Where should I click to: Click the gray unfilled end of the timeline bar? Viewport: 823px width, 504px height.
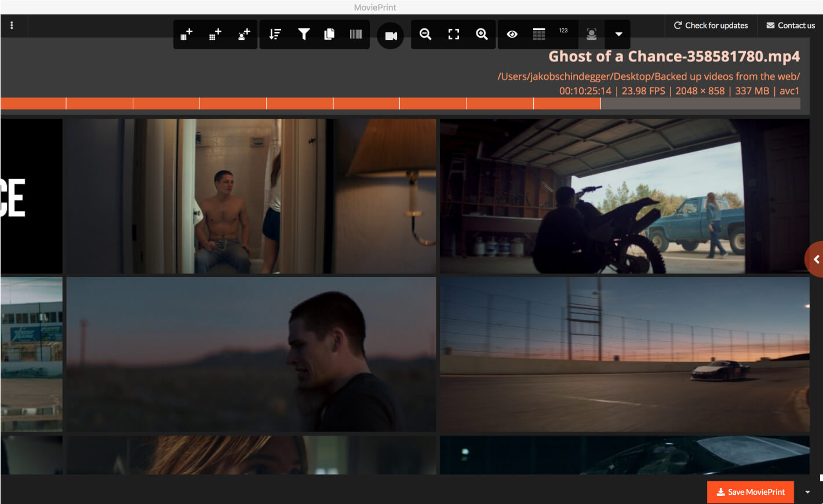[701, 103]
